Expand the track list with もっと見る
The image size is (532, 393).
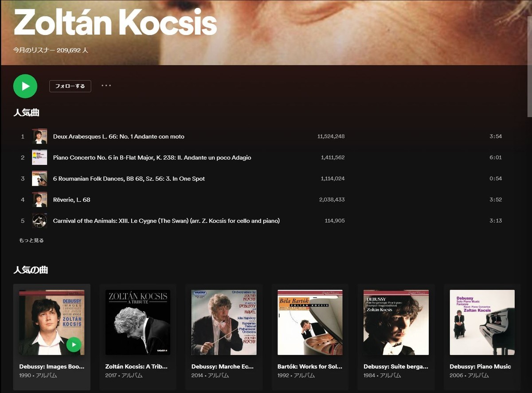(x=31, y=241)
